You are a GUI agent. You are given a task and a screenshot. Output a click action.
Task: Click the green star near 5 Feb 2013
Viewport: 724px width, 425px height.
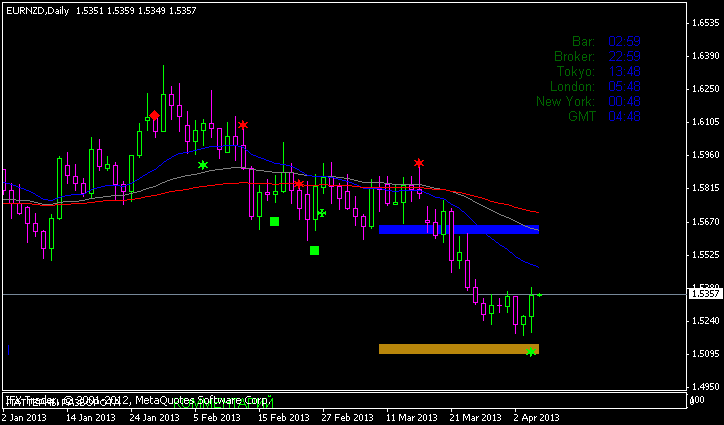tap(203, 165)
